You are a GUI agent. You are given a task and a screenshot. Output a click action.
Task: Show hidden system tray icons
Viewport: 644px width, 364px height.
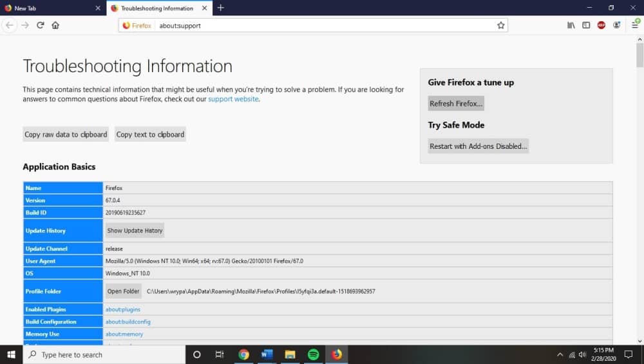560,354
